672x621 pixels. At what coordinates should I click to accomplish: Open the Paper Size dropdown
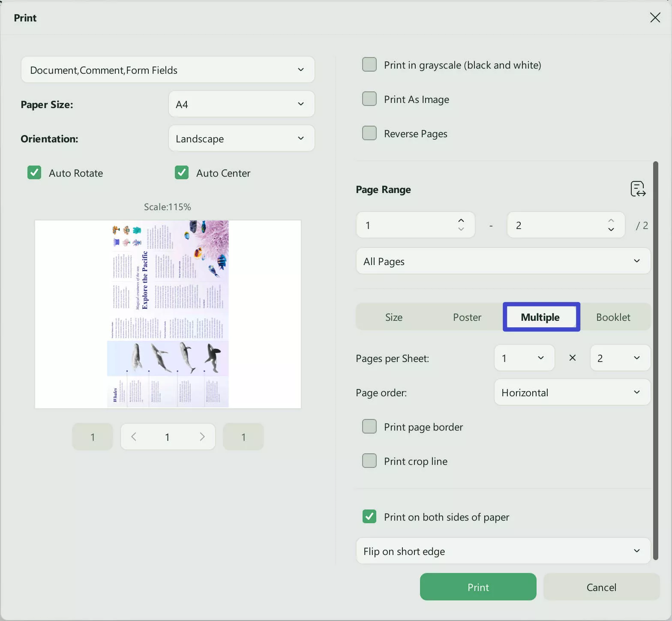[x=241, y=104]
